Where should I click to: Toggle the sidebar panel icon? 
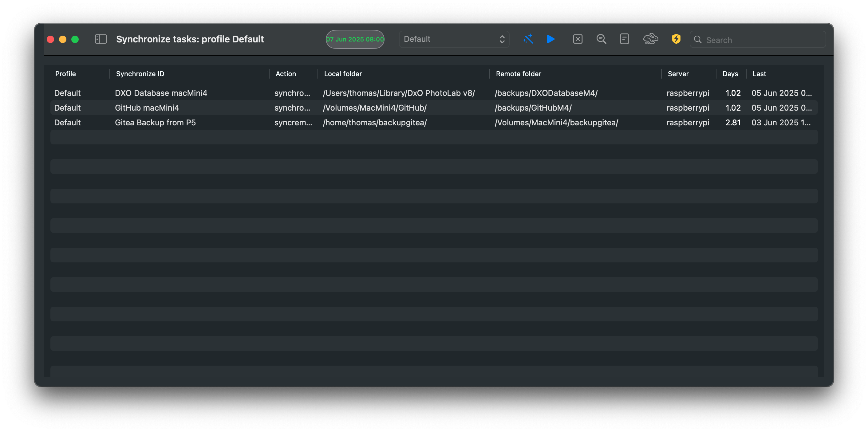tap(101, 39)
